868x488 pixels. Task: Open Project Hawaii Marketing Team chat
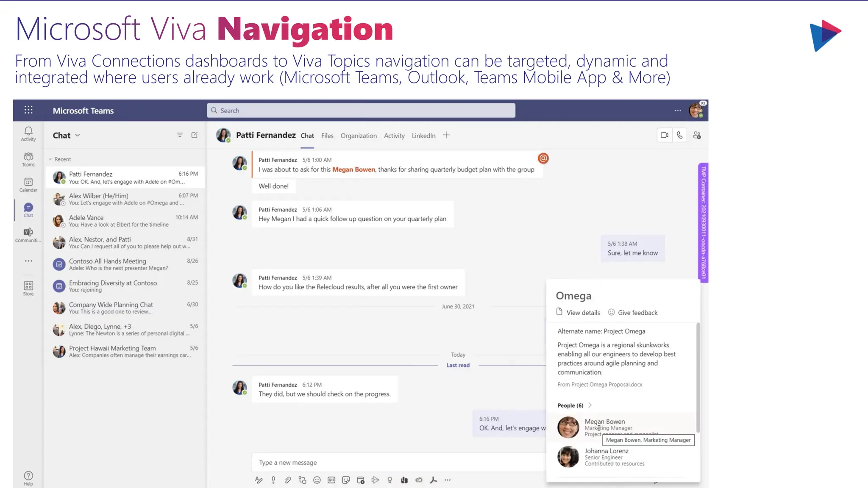[125, 351]
